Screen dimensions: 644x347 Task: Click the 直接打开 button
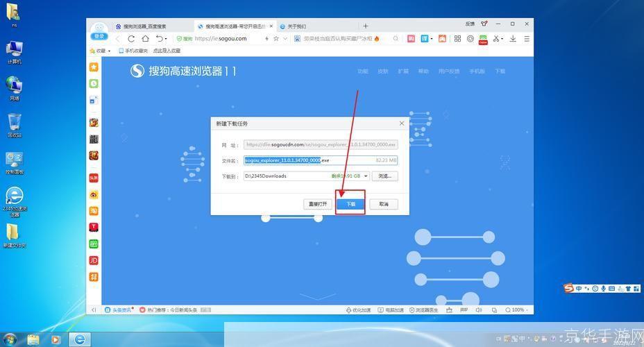[317, 204]
